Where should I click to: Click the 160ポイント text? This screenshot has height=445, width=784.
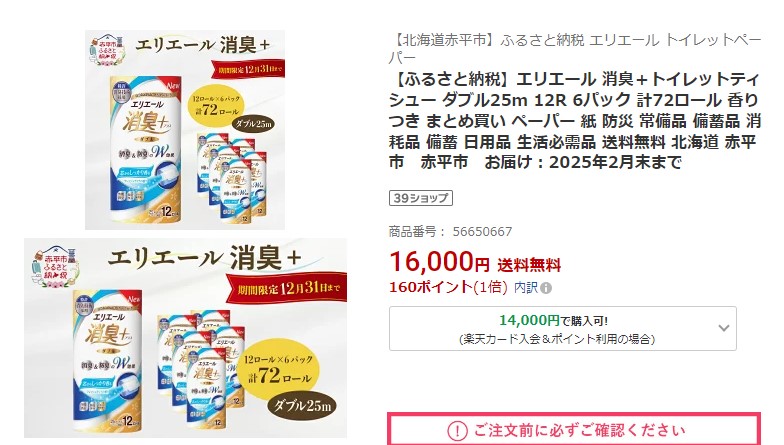430,288
